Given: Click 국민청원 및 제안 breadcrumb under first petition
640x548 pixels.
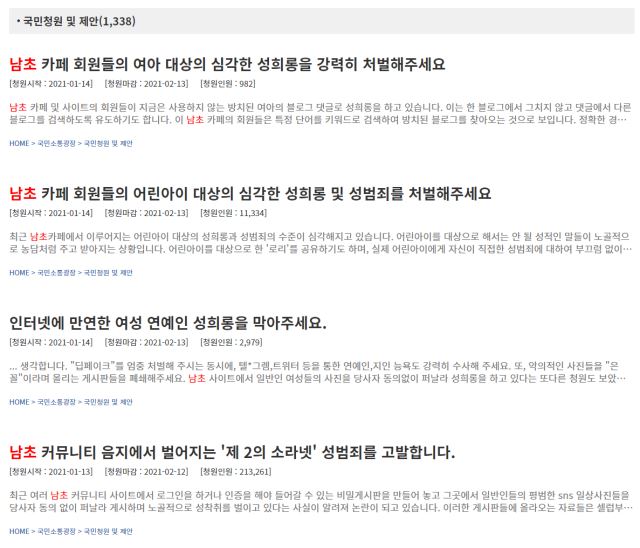Looking at the screenshot, I should point(108,144).
